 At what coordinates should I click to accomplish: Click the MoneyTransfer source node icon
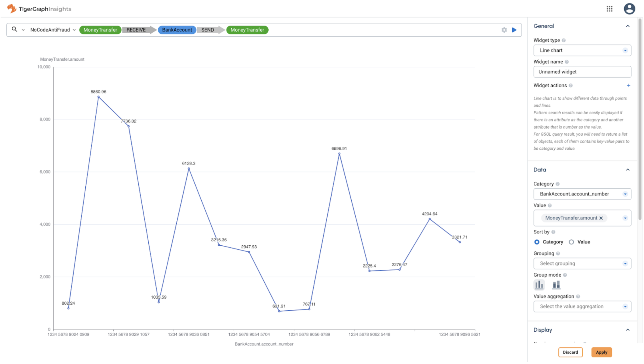pyautogui.click(x=100, y=30)
